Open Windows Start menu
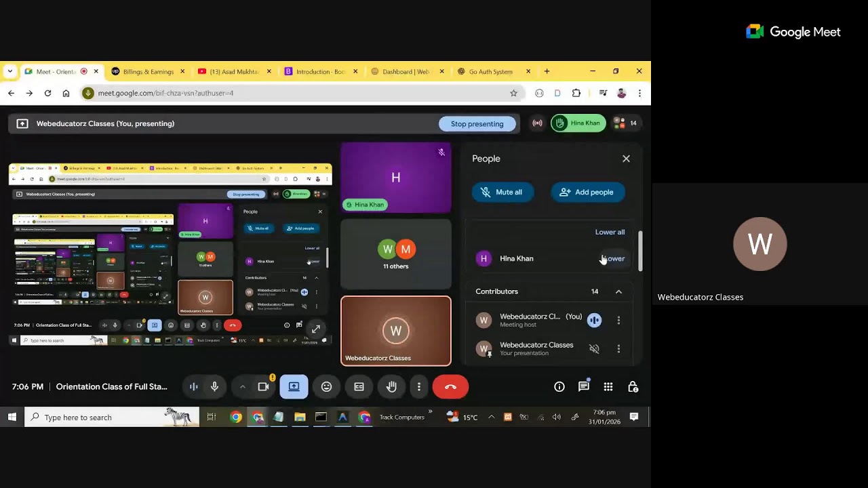This screenshot has width=868, height=488. pos(12,417)
